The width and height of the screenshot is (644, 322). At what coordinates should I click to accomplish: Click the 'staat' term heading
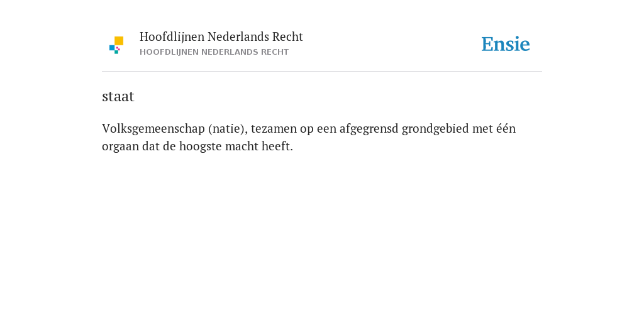pos(118,96)
